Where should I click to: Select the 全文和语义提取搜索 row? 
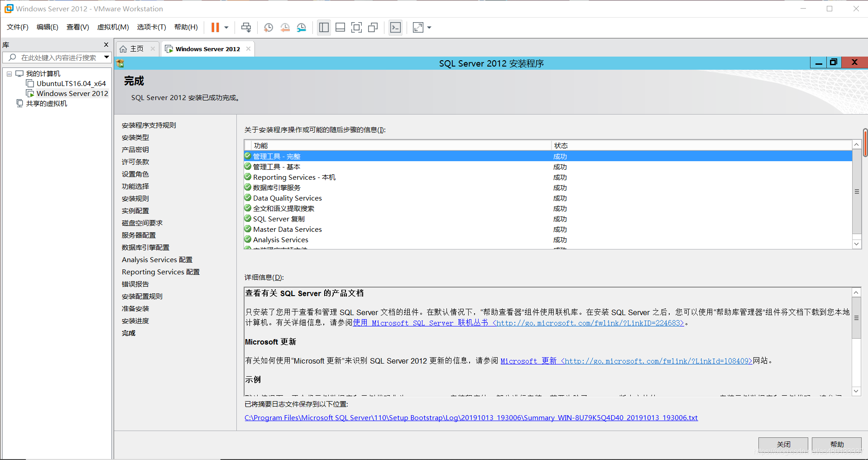pyautogui.click(x=548, y=208)
